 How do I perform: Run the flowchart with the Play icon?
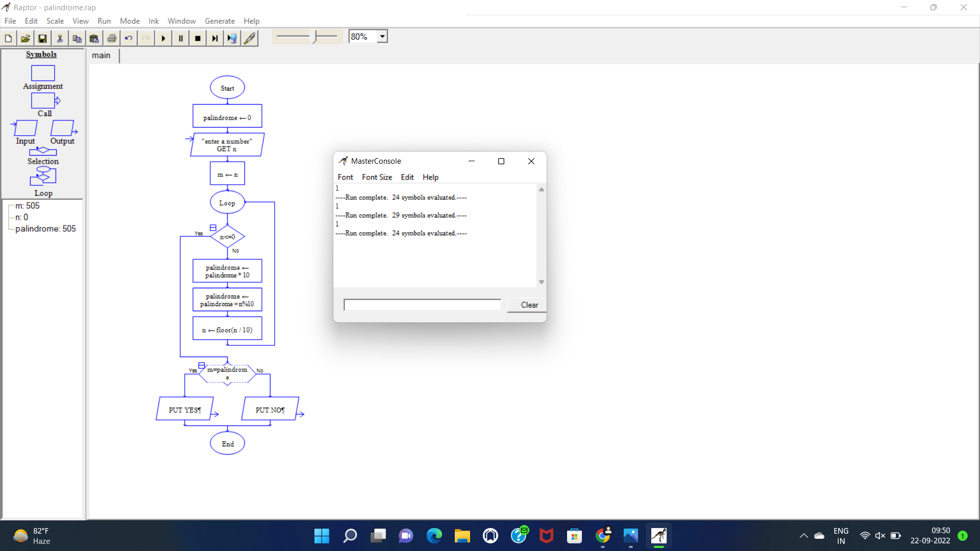coord(163,38)
